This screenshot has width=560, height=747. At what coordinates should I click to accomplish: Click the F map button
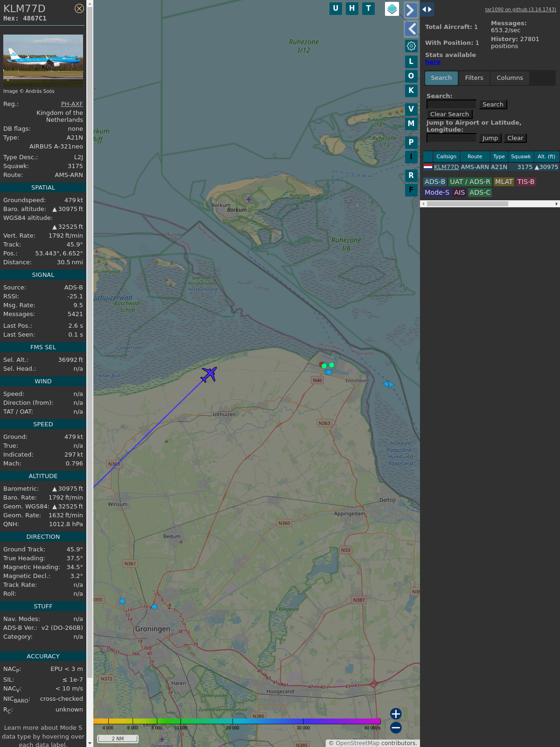[411, 190]
